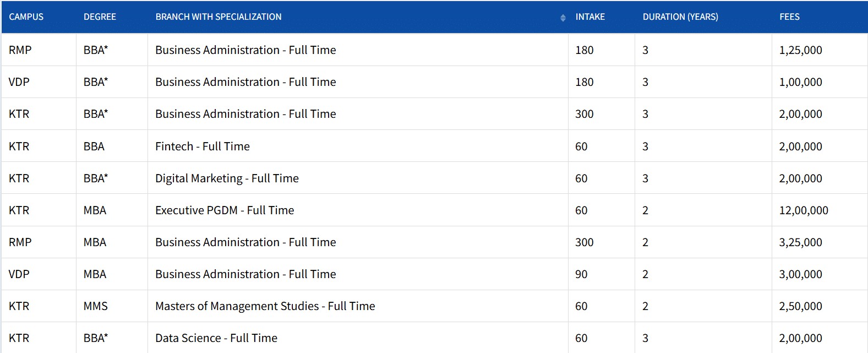868x353 pixels.
Task: Select Masters of Management Studies row
Action: coord(265,306)
